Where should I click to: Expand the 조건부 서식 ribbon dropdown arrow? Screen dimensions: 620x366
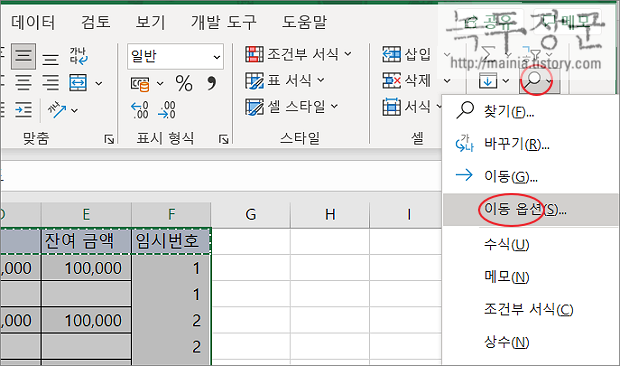[x=348, y=53]
